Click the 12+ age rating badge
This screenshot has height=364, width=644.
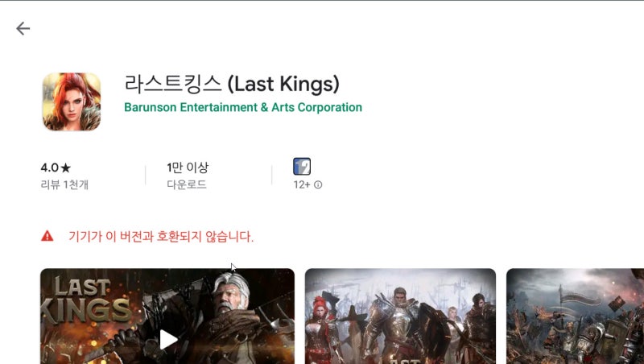click(302, 167)
